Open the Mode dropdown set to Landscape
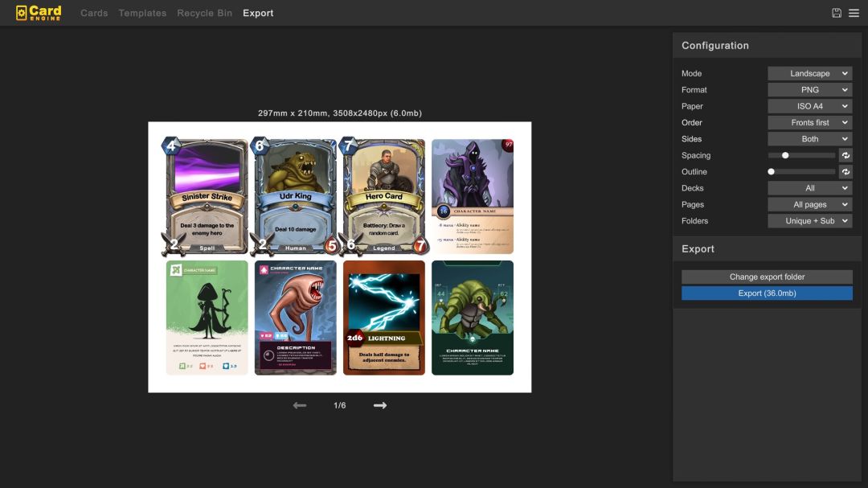Screen dimensions: 868x488 [810, 73]
